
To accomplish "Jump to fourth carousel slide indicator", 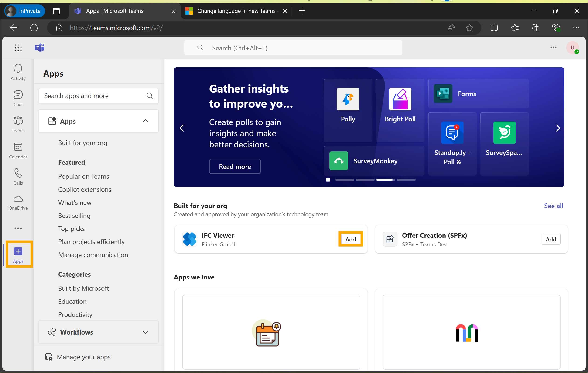I will coord(406,180).
